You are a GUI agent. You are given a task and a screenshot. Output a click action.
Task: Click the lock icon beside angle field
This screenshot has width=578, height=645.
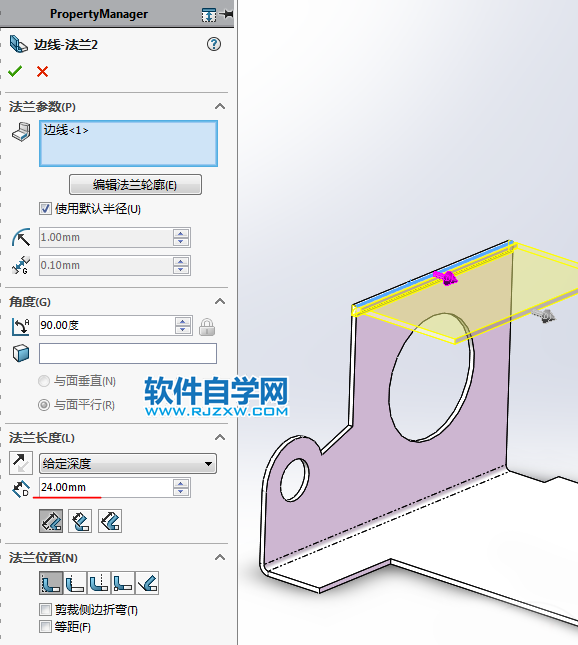pos(207,327)
